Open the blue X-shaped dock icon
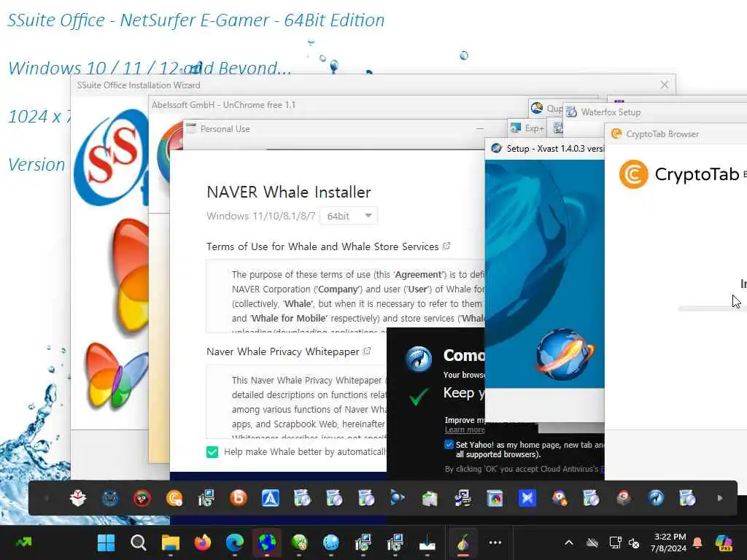 point(527,498)
